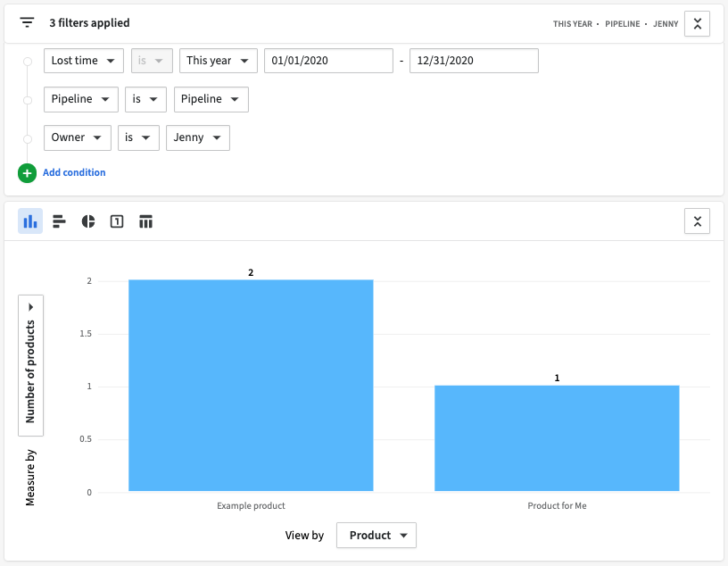Click 'Product for Me' axis label

(x=557, y=505)
